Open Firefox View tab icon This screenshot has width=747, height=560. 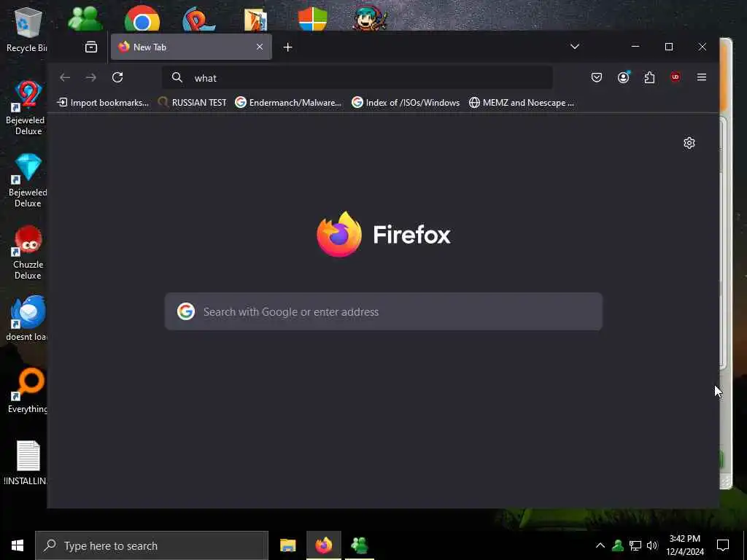(x=91, y=47)
